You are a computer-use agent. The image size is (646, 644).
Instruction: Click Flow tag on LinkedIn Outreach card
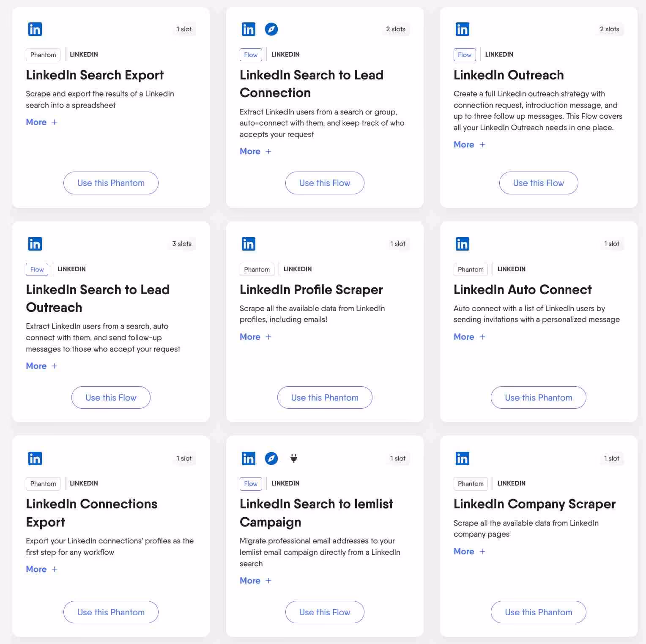(x=465, y=55)
